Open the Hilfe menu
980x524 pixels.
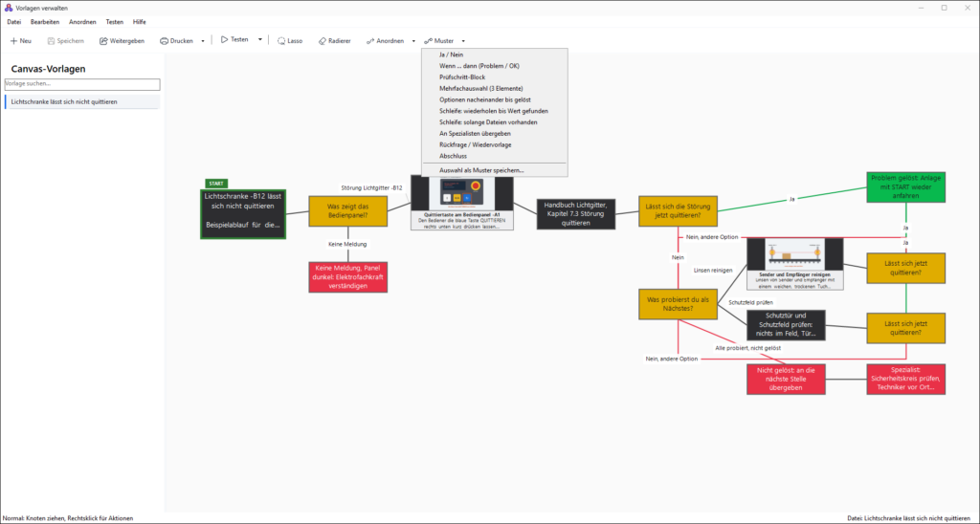click(140, 22)
